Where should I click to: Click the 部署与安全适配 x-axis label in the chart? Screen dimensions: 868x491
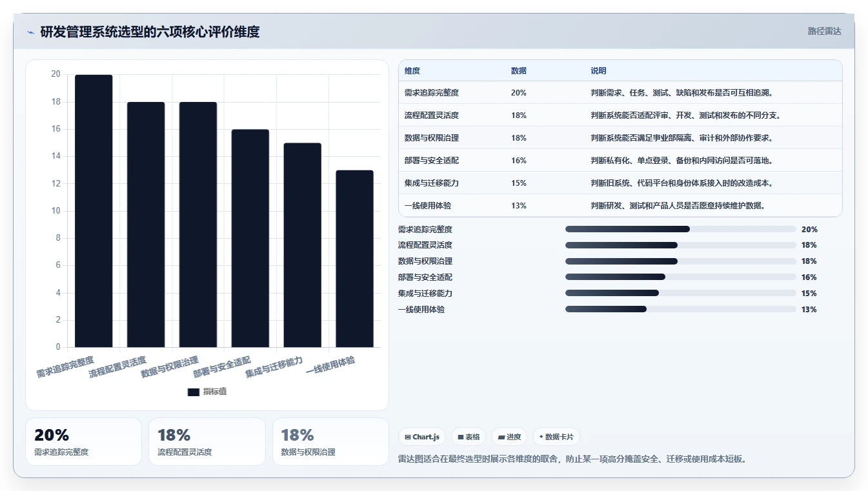tap(222, 366)
